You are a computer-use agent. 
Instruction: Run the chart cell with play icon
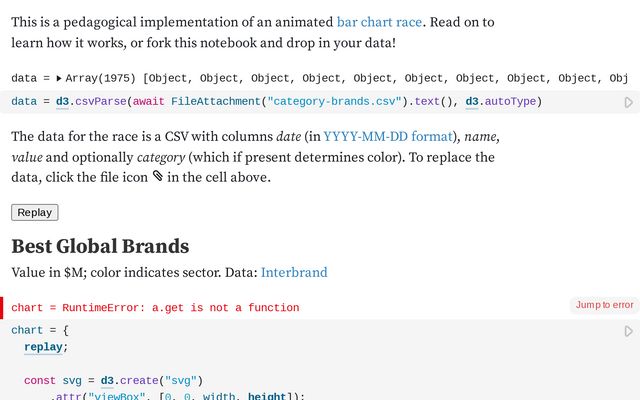point(628,331)
